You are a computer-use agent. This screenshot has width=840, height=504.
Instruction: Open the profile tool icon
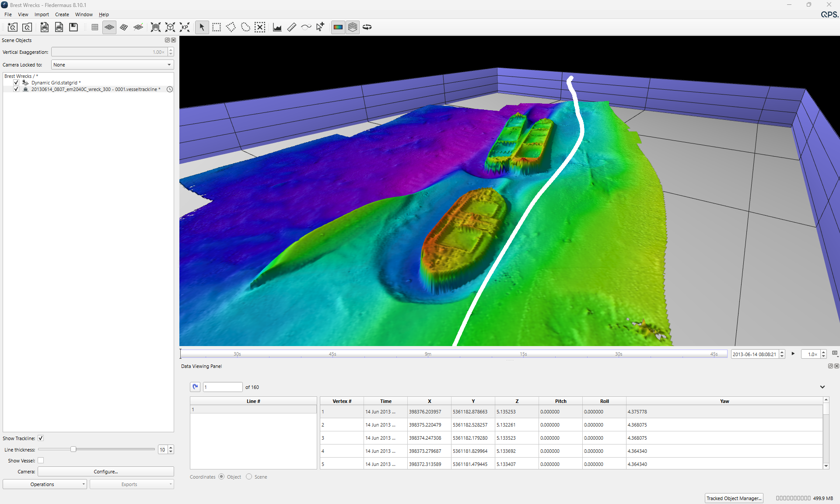pyautogui.click(x=277, y=27)
